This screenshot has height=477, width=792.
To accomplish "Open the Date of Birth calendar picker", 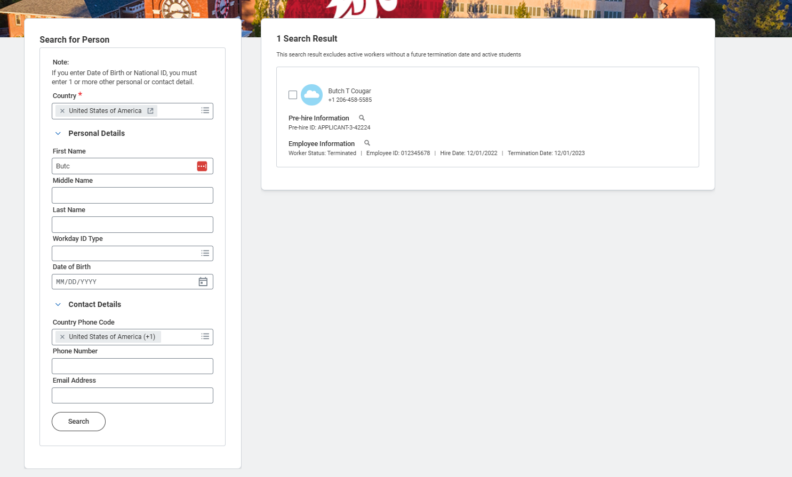I will (x=203, y=282).
